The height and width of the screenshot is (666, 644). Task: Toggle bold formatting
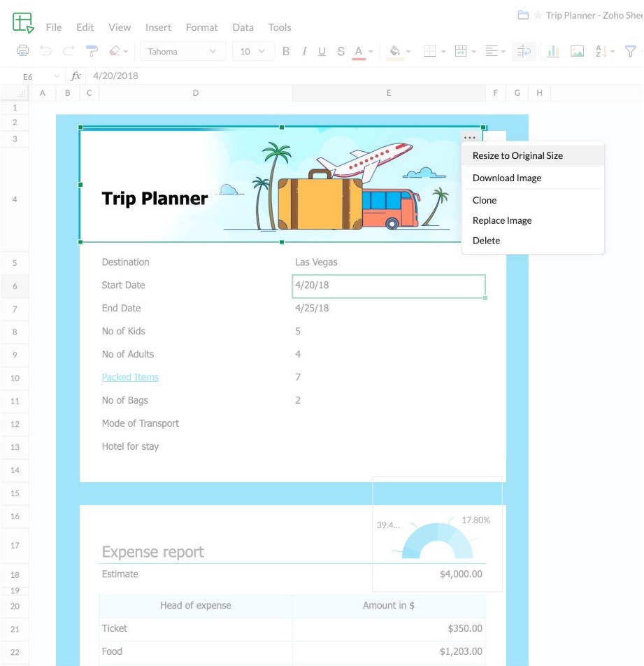[286, 51]
